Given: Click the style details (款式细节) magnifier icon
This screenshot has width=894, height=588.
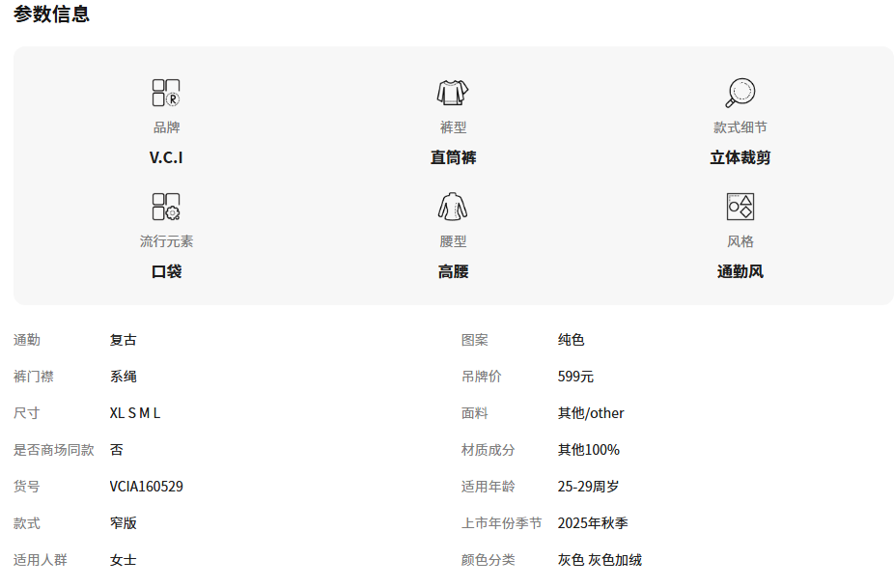Looking at the screenshot, I should [740, 93].
